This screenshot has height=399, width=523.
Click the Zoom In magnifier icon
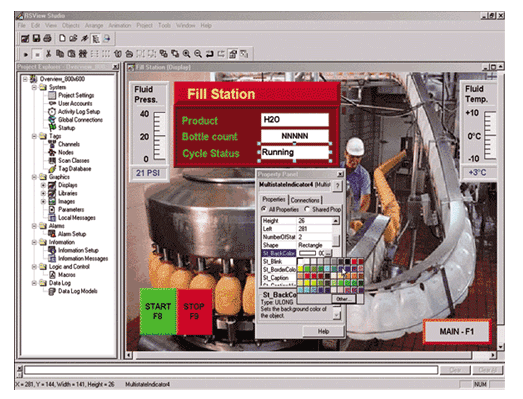(186, 54)
